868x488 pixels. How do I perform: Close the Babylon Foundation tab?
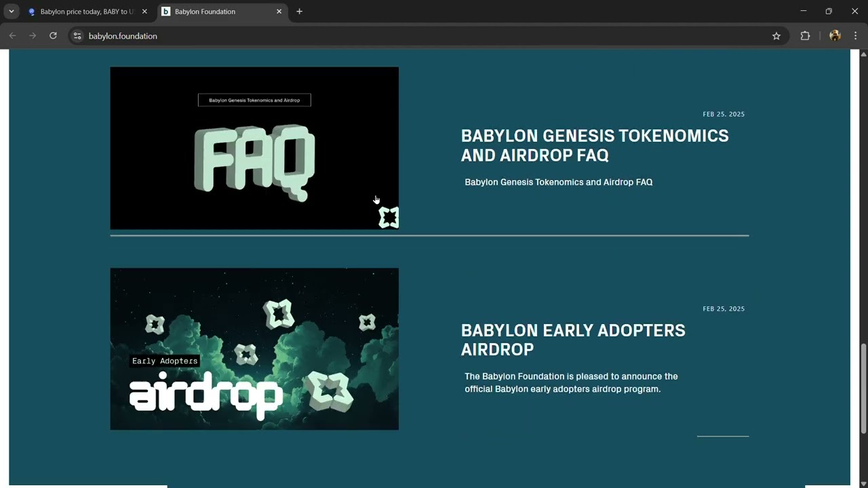[279, 12]
